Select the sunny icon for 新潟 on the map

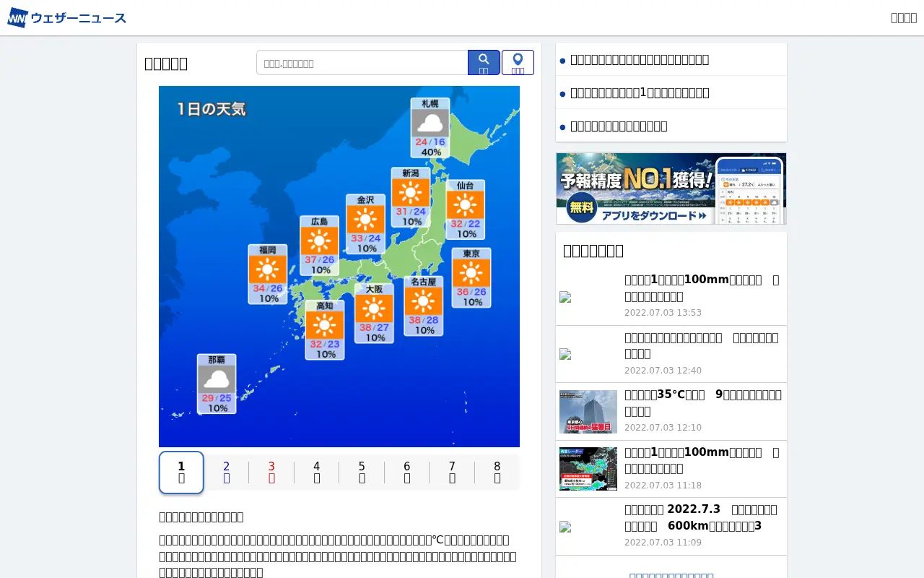coord(411,192)
